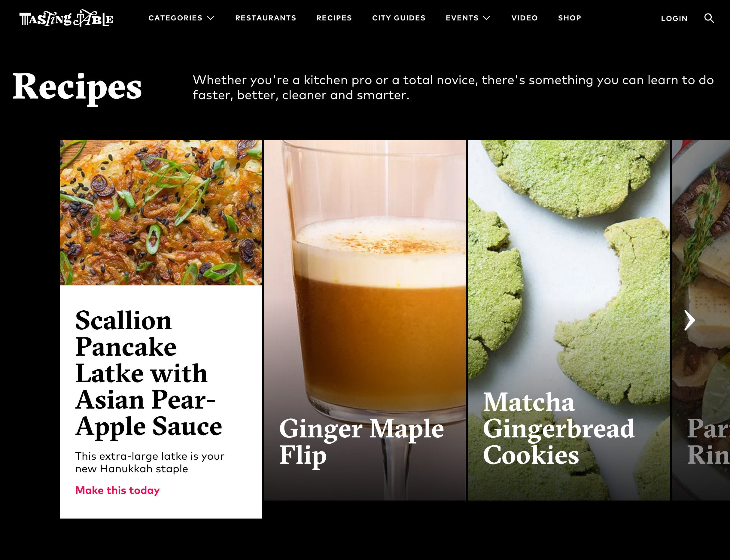This screenshot has width=730, height=560.
Task: Open the Categories menu label
Action: [x=175, y=18]
